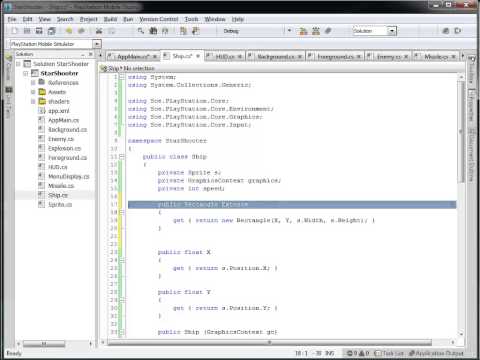Open Task List from status bar
The width and height of the screenshot is (480, 360).
pyautogui.click(x=389, y=353)
